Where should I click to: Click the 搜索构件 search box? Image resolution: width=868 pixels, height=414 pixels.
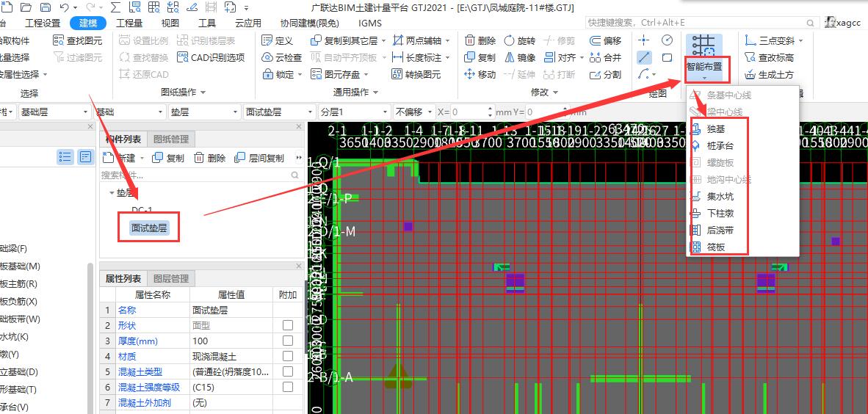pos(201,175)
